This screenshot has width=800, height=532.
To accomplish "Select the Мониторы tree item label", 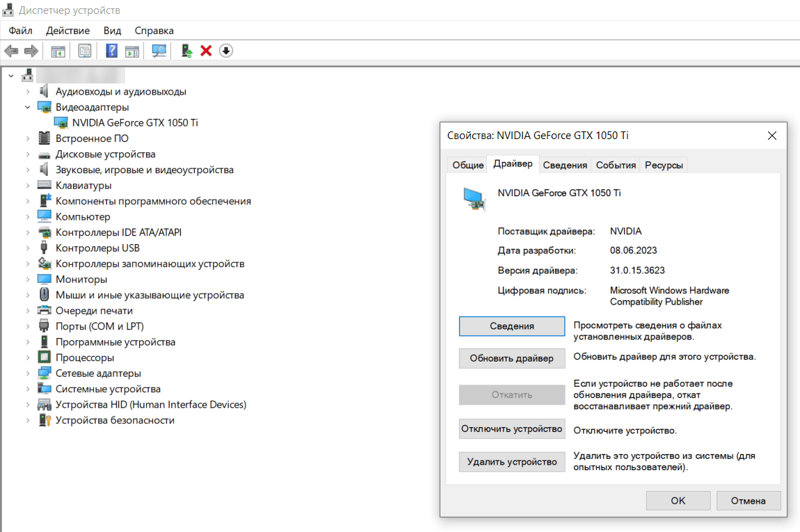I will click(x=81, y=280).
